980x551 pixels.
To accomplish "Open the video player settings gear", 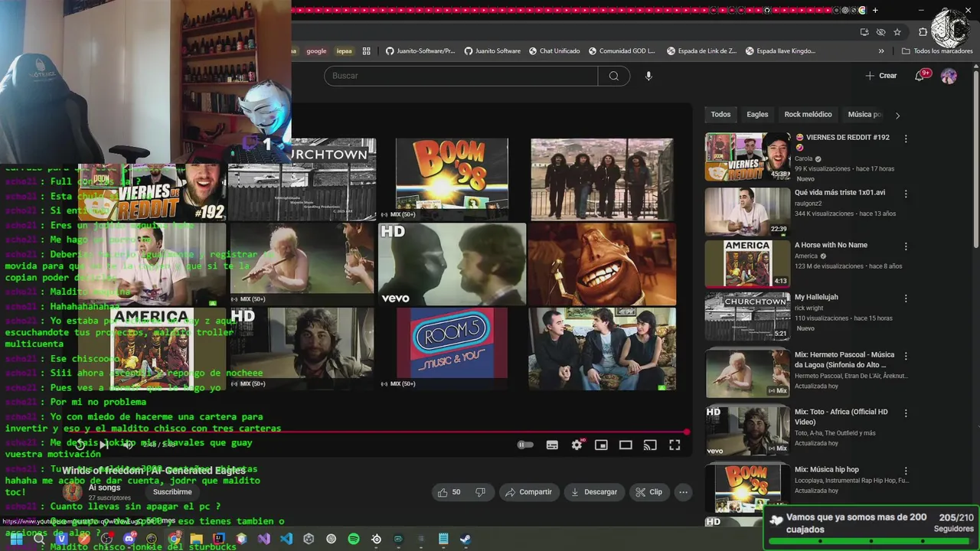I will point(577,445).
